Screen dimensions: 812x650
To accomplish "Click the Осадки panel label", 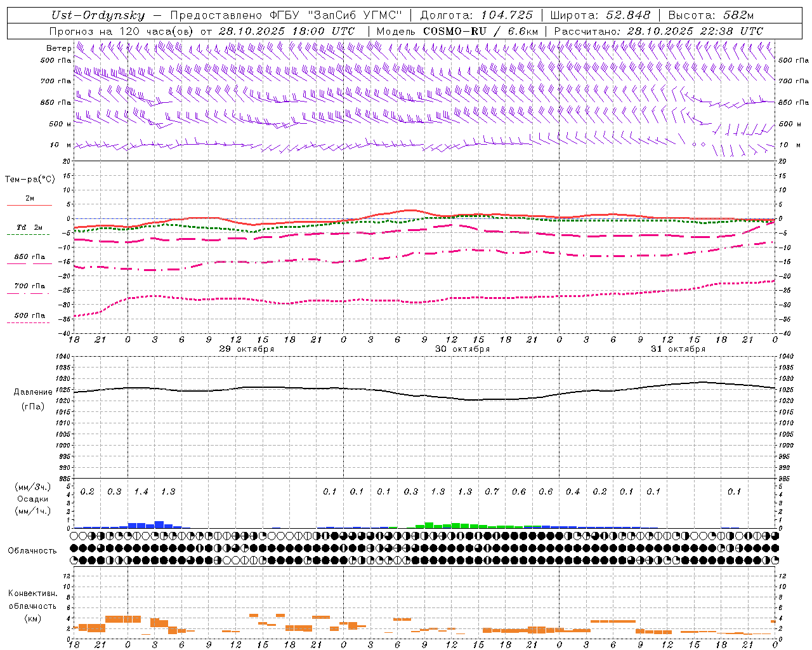I will point(33,499).
